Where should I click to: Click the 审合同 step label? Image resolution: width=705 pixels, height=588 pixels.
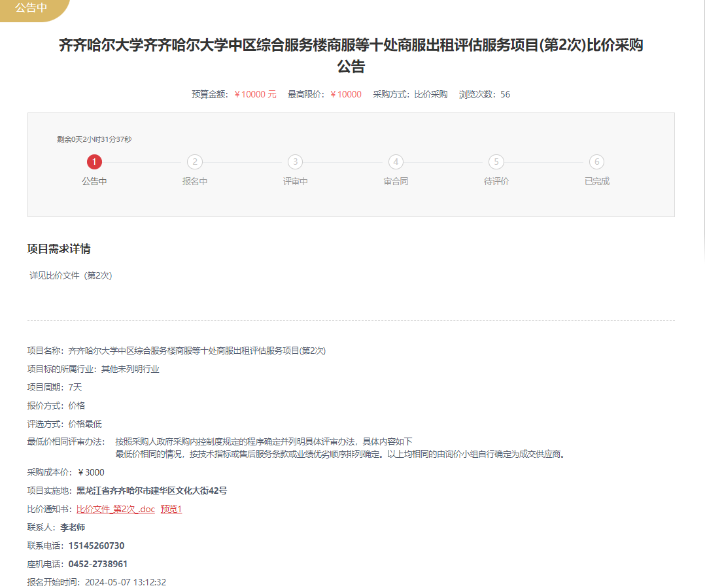(x=396, y=181)
